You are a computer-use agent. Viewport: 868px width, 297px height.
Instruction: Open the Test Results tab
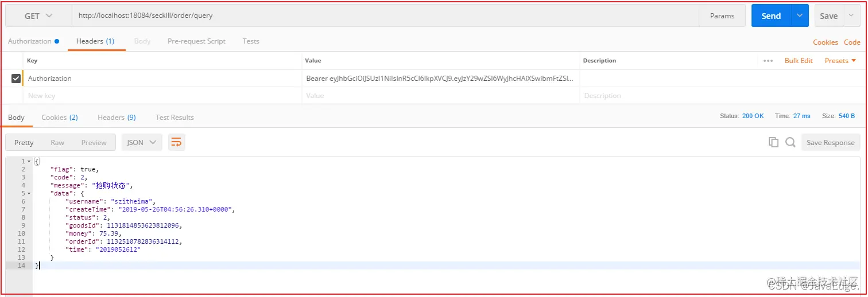tap(175, 118)
